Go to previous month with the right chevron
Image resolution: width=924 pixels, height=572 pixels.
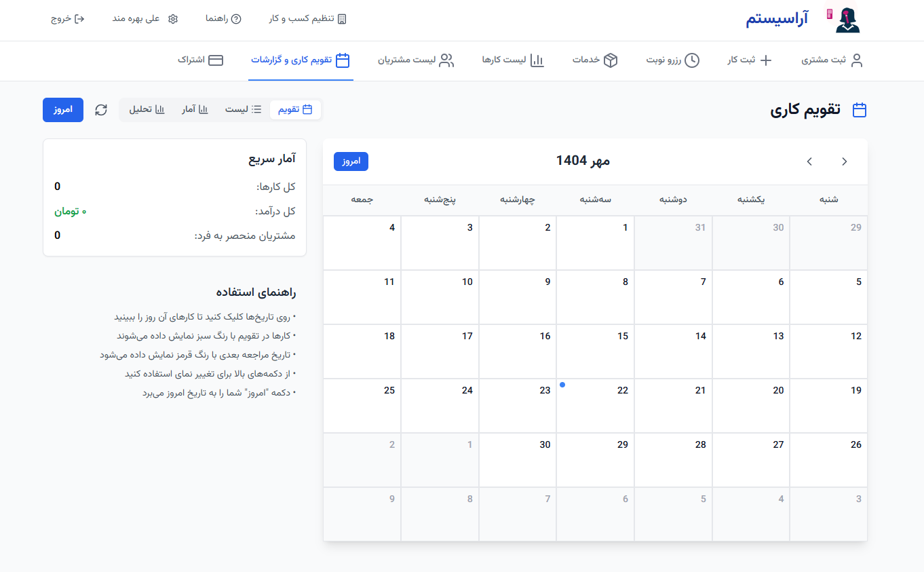point(844,161)
